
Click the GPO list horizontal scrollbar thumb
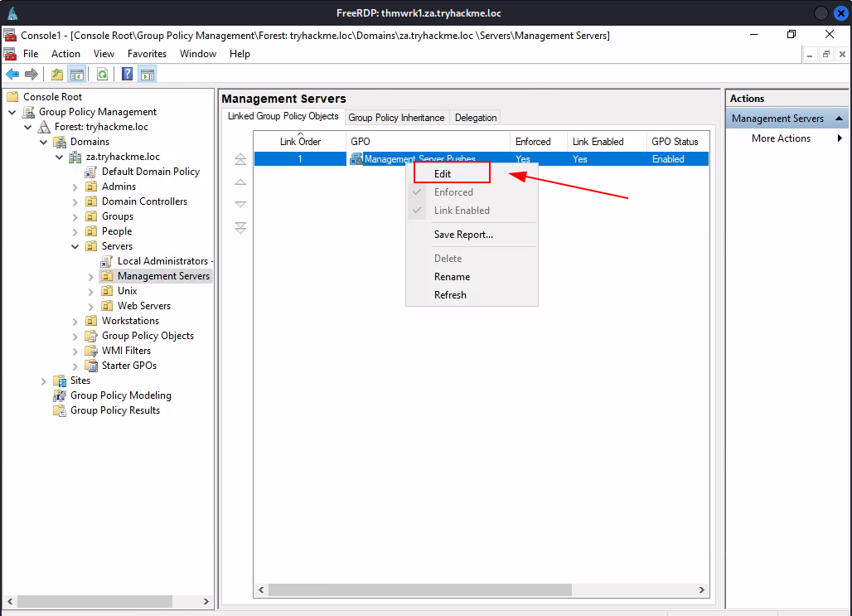(420, 590)
